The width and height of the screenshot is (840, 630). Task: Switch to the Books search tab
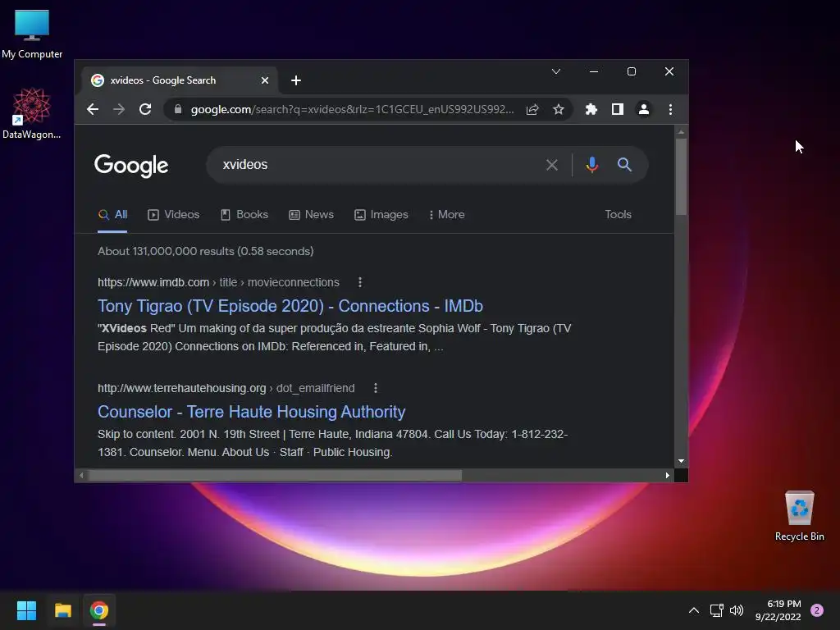(x=244, y=214)
